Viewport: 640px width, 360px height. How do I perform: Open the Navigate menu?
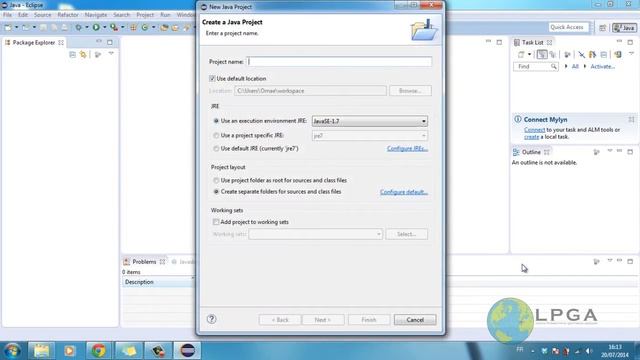point(96,15)
